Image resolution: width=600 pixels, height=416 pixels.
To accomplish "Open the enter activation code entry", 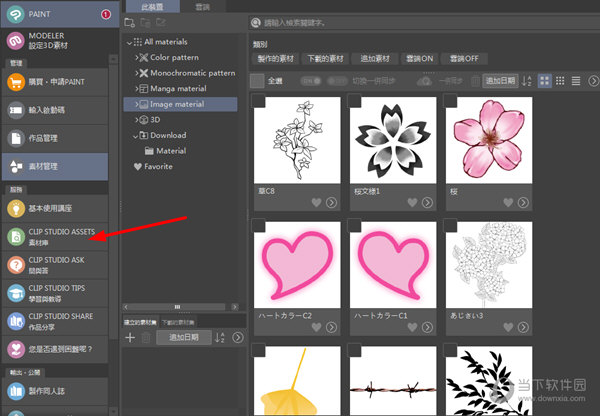I will [x=55, y=110].
